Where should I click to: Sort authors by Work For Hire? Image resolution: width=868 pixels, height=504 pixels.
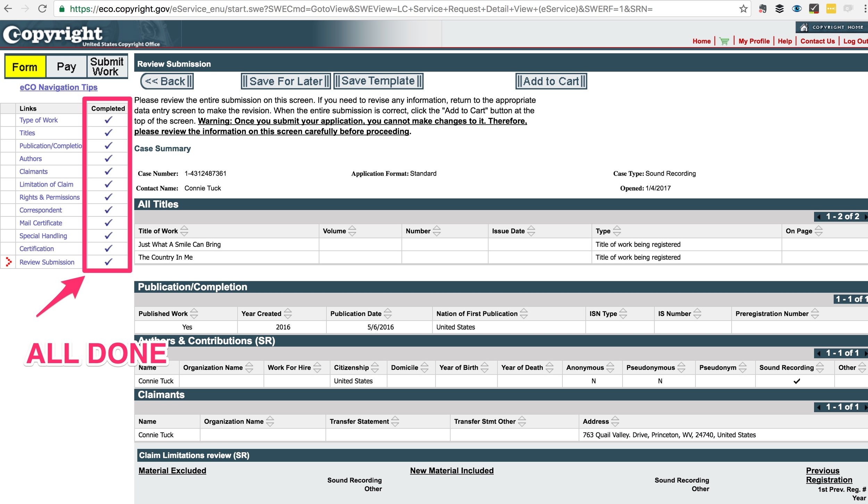click(x=317, y=367)
